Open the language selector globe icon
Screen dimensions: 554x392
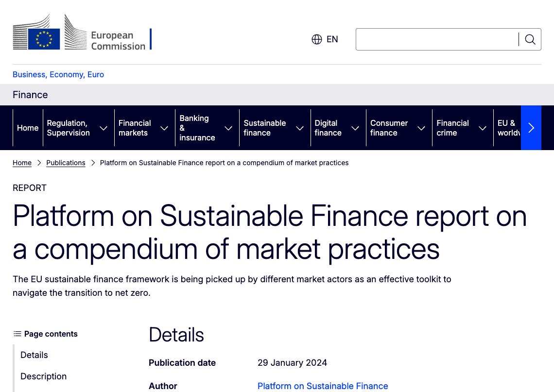point(317,39)
